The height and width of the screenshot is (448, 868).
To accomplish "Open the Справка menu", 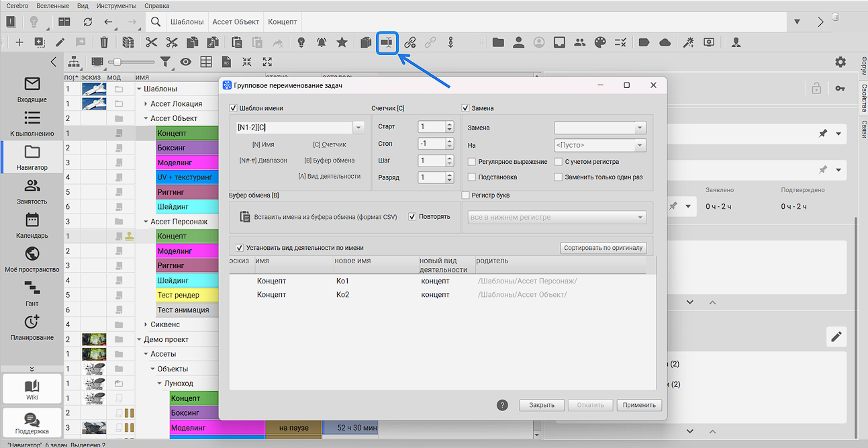I will [x=156, y=5].
